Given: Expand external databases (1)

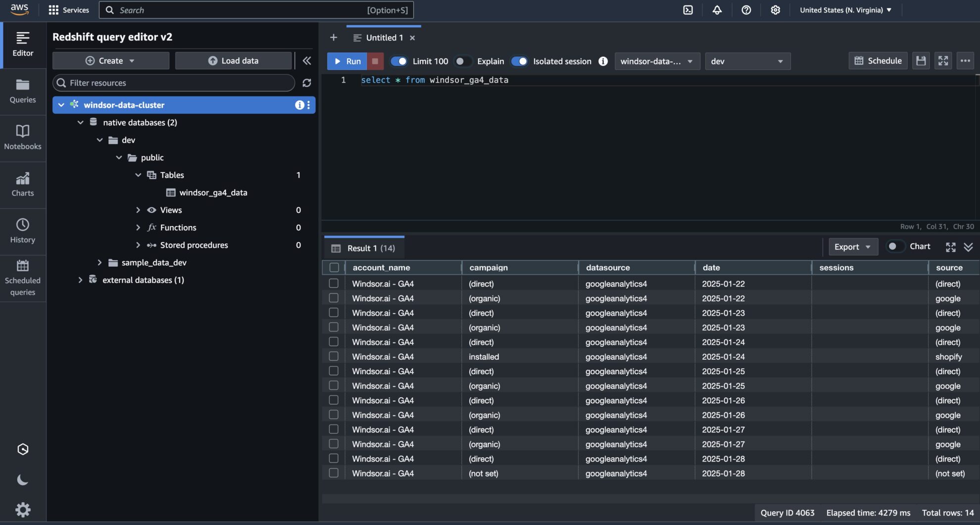Looking at the screenshot, I should pos(80,280).
